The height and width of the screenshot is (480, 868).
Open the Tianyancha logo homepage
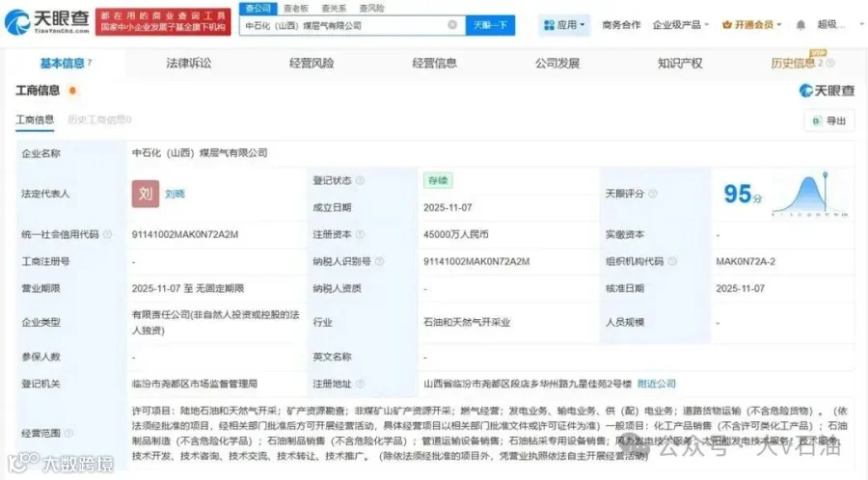pos(46,22)
